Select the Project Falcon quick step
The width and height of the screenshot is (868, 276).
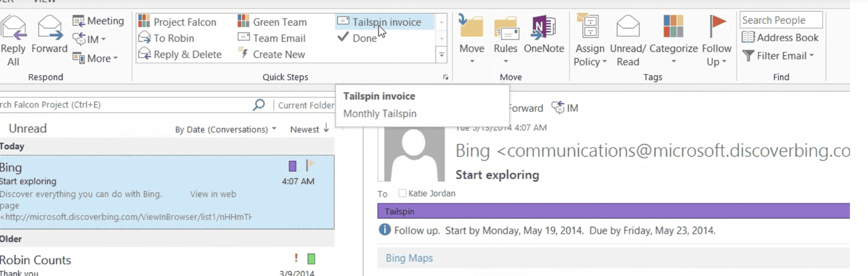[x=177, y=22]
